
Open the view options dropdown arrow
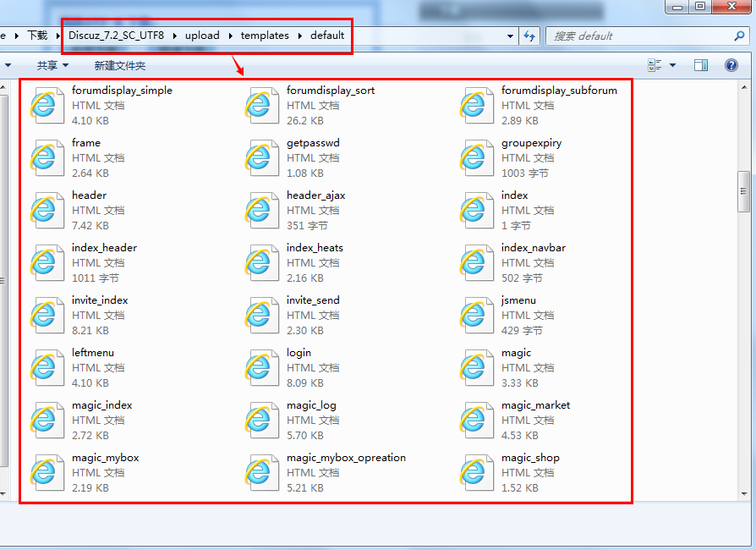tap(672, 65)
